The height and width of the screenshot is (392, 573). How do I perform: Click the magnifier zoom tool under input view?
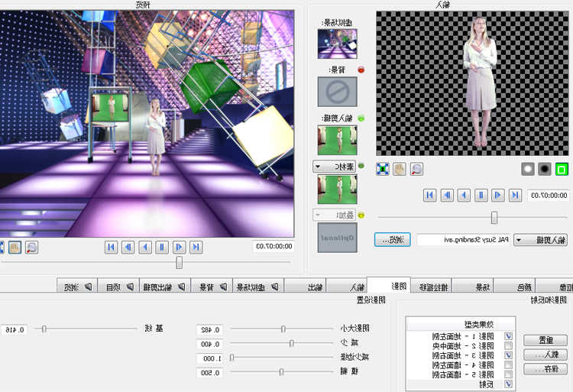417,169
